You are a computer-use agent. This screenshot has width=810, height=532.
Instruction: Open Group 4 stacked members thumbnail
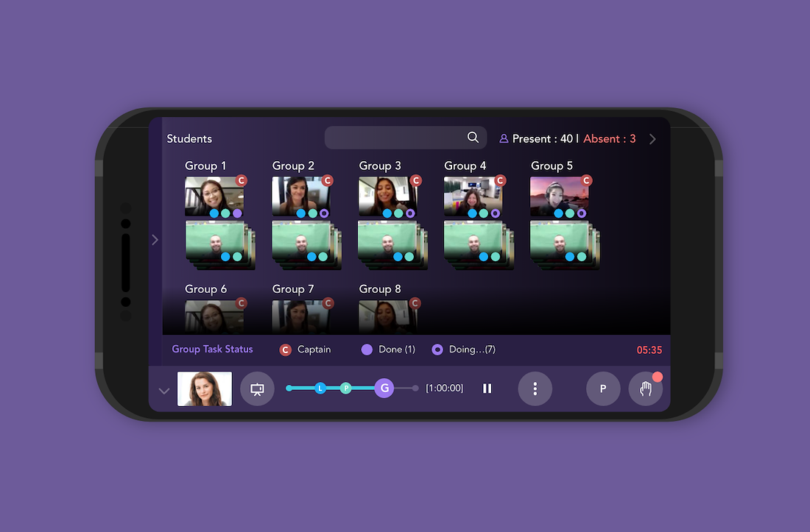tap(479, 245)
